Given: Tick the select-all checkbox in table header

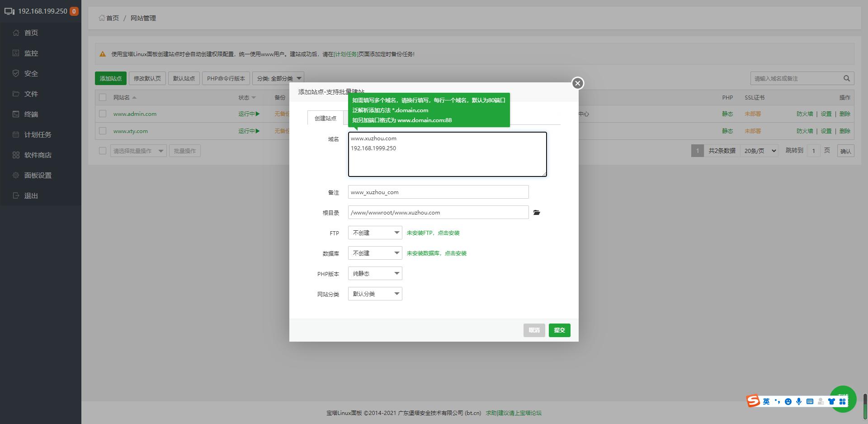Looking at the screenshot, I should coord(103,97).
